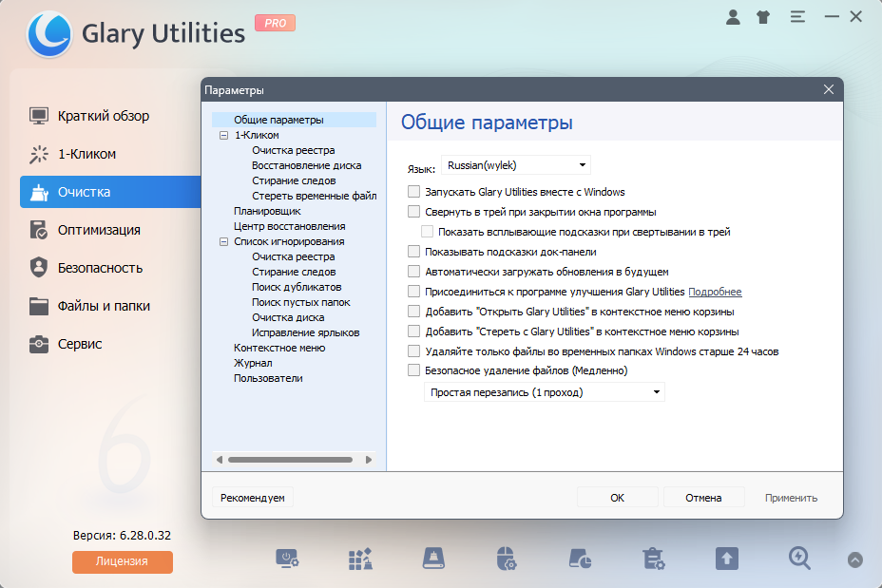Open the language dropdown showing Russian(wylek)

click(x=516, y=165)
